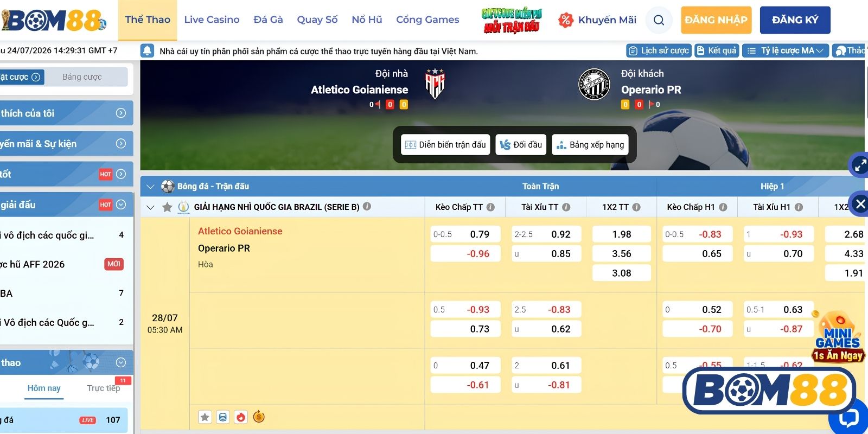Click Atletico Goianiense team crest
Screen dimensions: 868x434
click(x=435, y=84)
